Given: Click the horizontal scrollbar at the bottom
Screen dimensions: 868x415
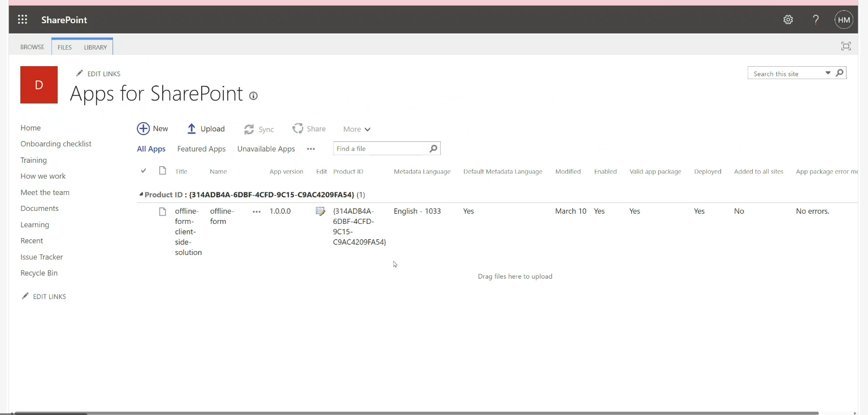Looking at the screenshot, I should 416,413.
